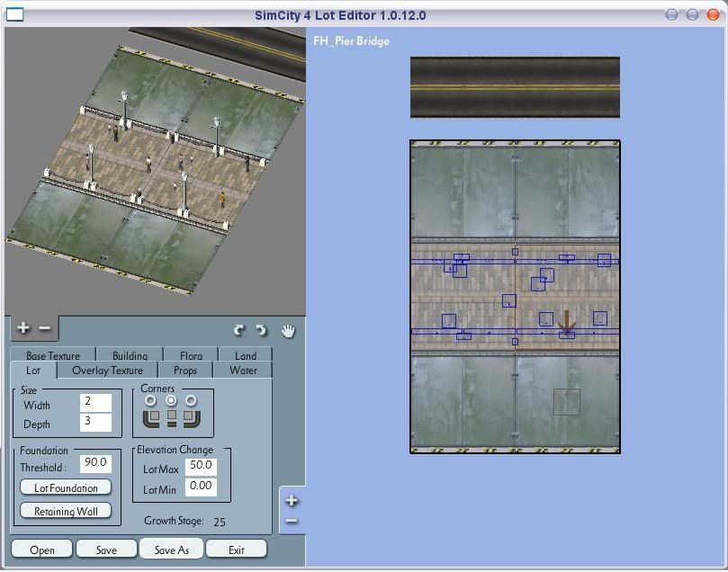This screenshot has width=728, height=572.
Task: Click the Lot Max elevation field
Action: (x=201, y=466)
